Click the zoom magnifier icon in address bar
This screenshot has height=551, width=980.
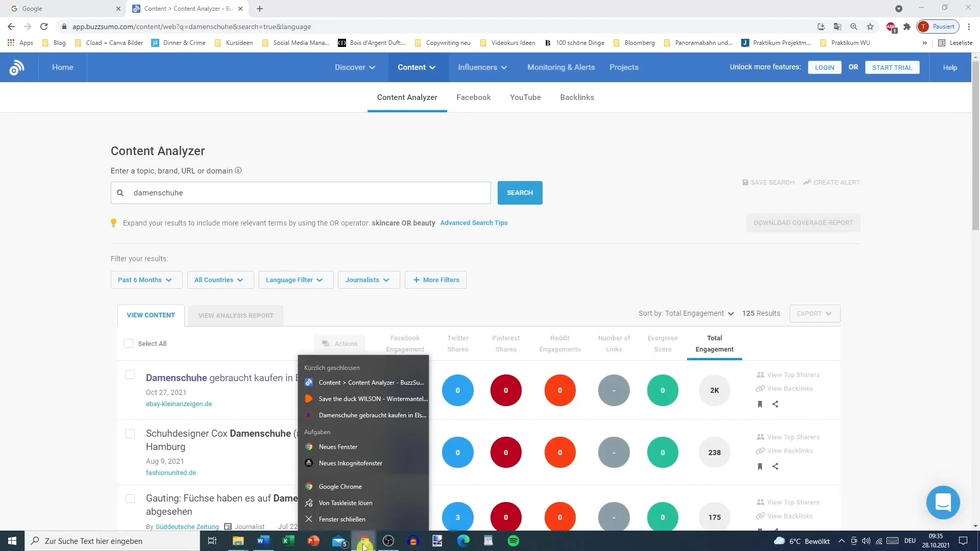pos(854,27)
